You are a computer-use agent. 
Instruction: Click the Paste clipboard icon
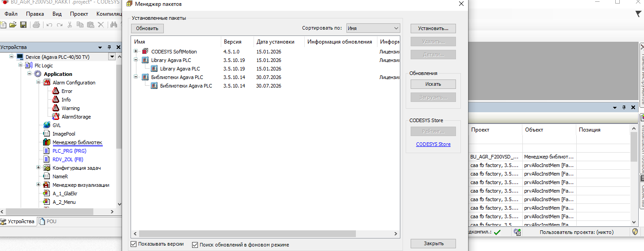tap(90, 24)
